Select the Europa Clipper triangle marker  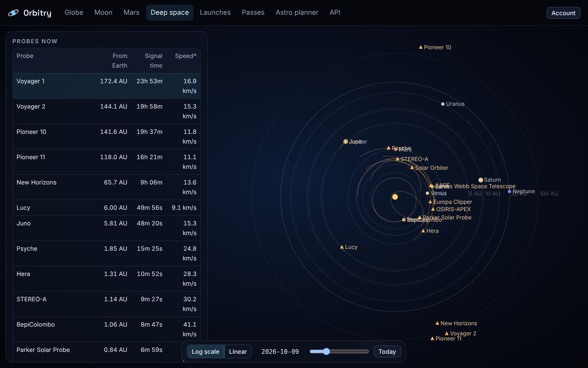pyautogui.click(x=430, y=202)
